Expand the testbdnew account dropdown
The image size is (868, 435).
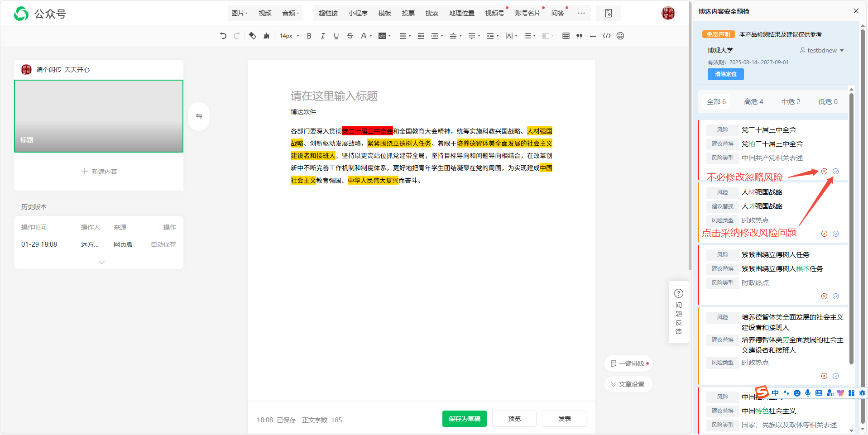click(x=841, y=50)
